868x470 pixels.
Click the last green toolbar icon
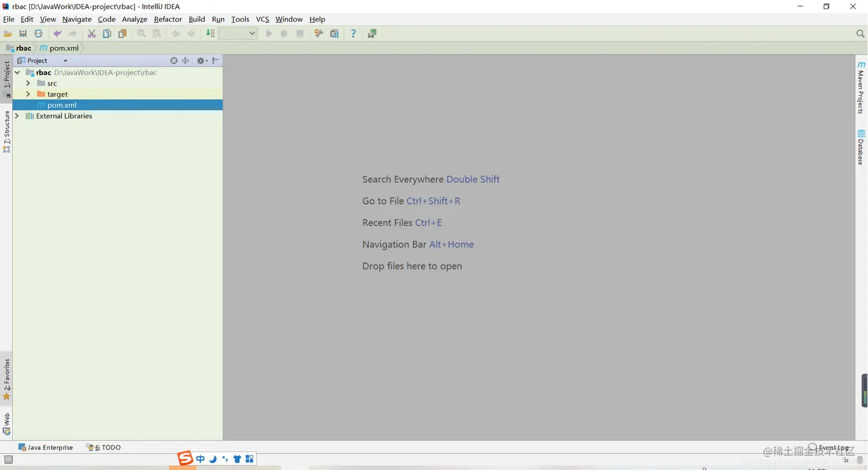point(372,34)
